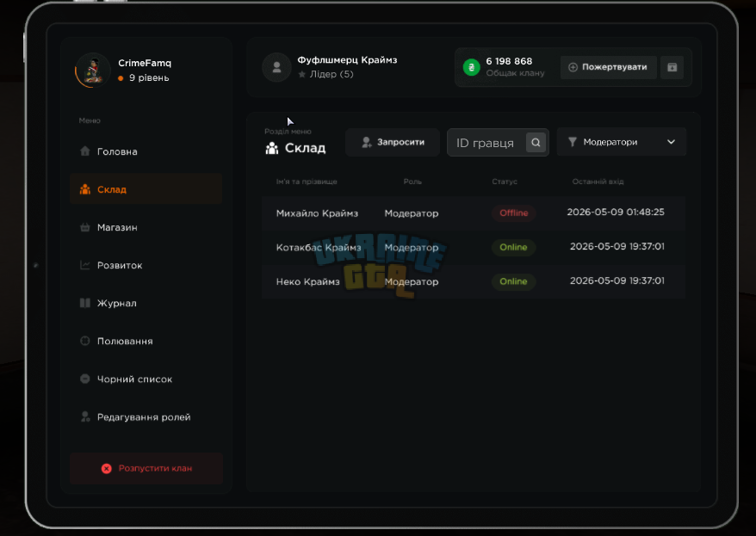The image size is (756, 536).
Task: Open the clan vault box icon button
Action: coord(672,67)
